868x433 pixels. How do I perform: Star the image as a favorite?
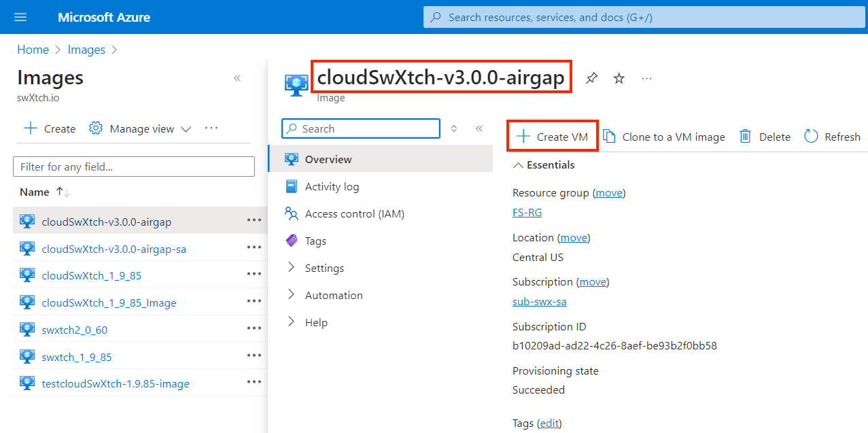click(x=619, y=78)
